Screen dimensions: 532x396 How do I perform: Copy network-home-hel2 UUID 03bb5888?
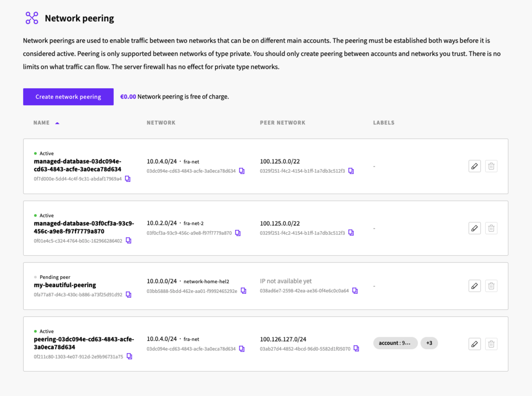243,291
